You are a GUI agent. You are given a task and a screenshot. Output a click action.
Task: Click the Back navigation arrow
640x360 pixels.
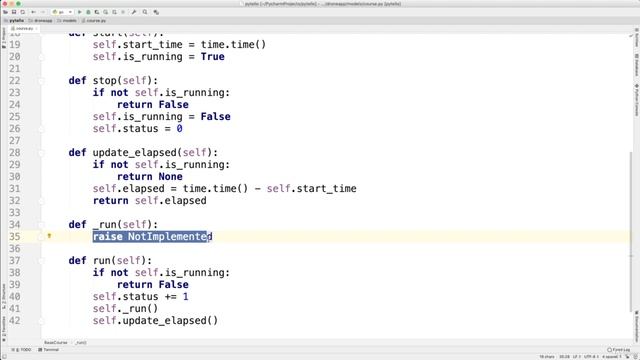coord(33,12)
